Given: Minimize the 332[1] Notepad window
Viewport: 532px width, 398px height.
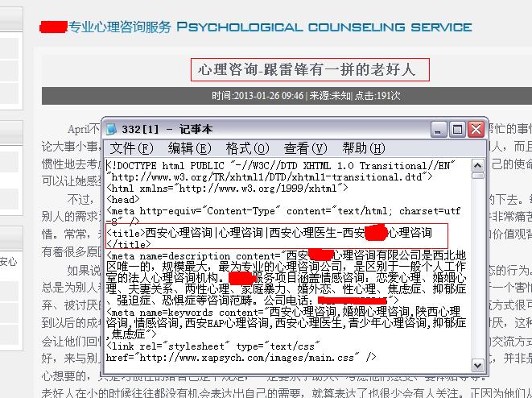Looking at the screenshot, I should tap(439, 129).
